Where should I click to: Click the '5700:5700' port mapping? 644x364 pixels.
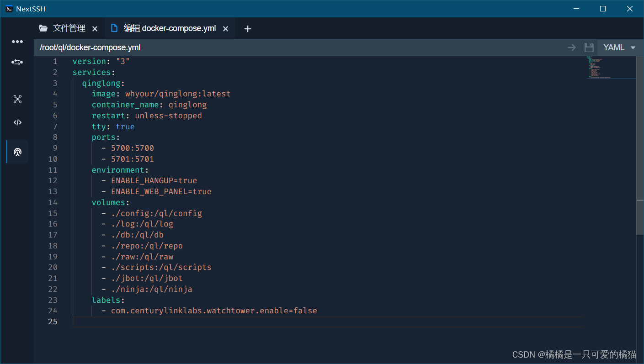pyautogui.click(x=133, y=148)
